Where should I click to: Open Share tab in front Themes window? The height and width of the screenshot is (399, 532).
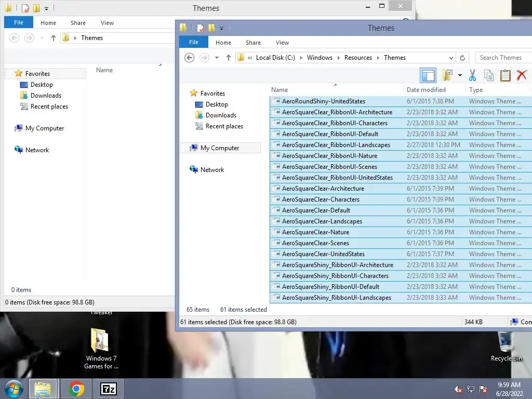tap(253, 43)
